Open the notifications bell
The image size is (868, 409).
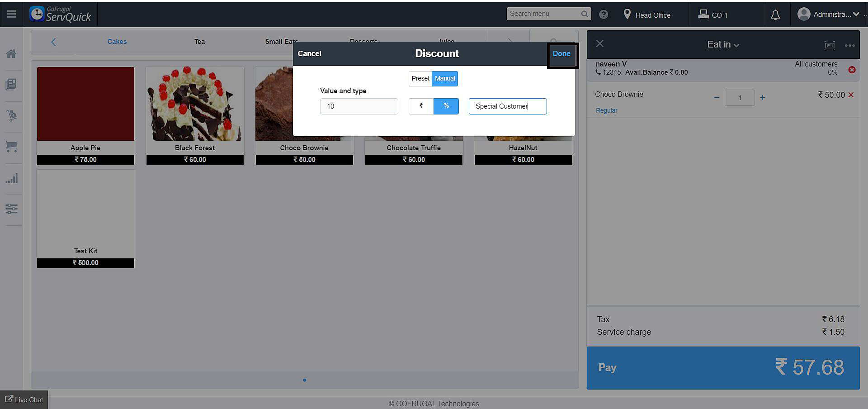775,15
